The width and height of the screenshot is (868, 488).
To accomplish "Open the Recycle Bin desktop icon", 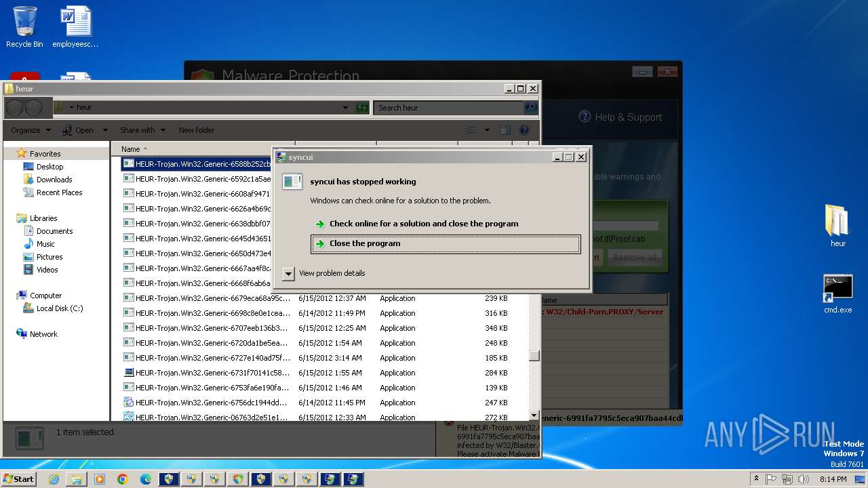I will (x=24, y=27).
